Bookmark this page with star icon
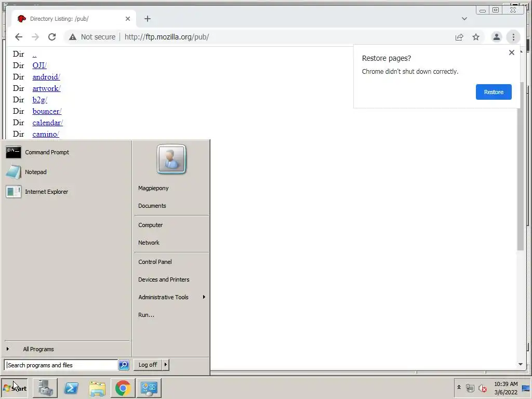532x399 pixels. click(x=476, y=37)
